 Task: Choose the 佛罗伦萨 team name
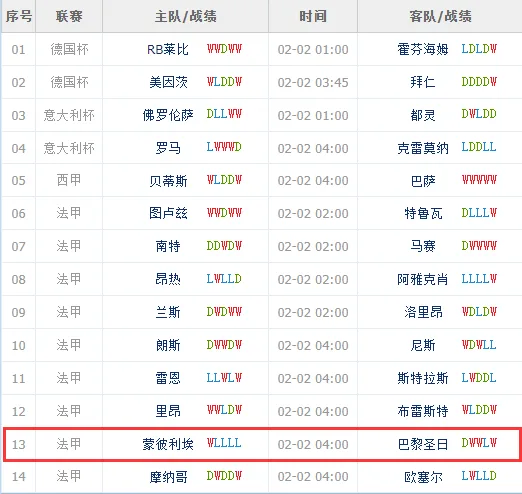point(168,115)
